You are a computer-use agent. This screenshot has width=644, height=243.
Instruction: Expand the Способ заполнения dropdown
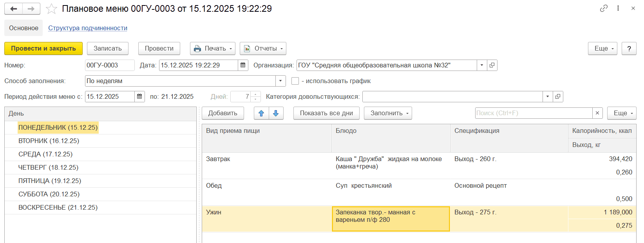280,81
